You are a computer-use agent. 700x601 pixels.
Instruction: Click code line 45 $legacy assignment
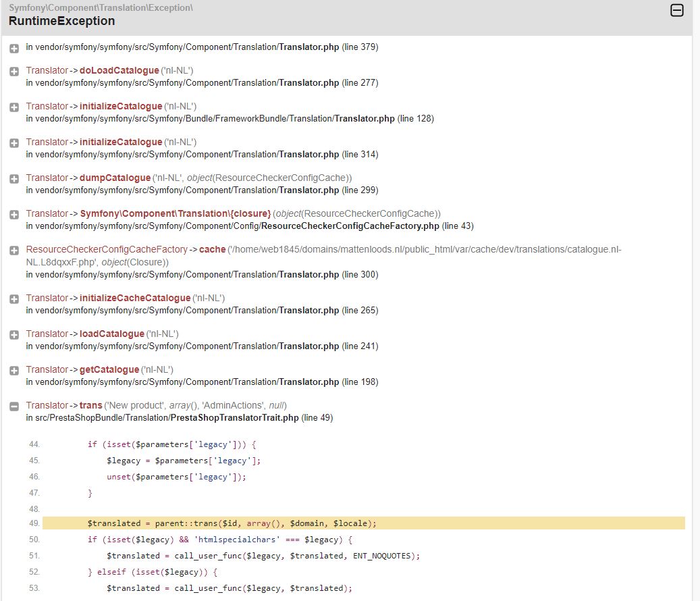pyautogui.click(x=184, y=461)
